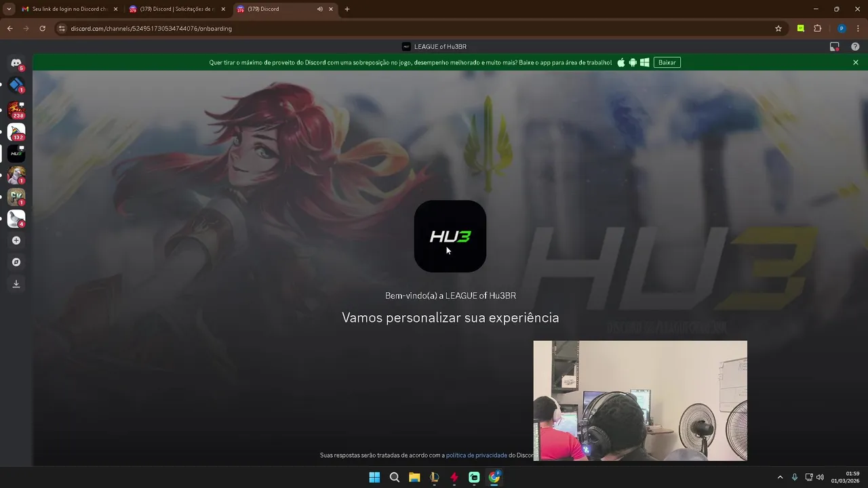The height and width of the screenshot is (488, 868).
Task: Open the network icon in system tray
Action: [809, 477]
